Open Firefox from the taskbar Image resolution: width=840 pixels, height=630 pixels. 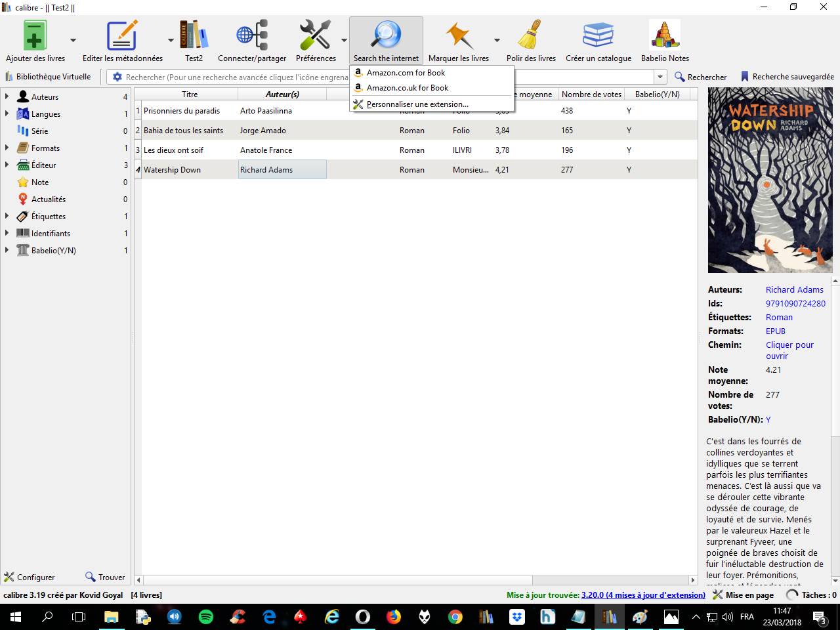394,617
